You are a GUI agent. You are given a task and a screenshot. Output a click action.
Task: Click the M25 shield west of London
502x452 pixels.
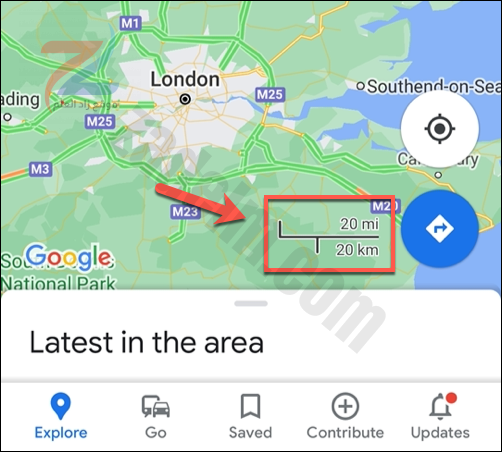point(100,121)
